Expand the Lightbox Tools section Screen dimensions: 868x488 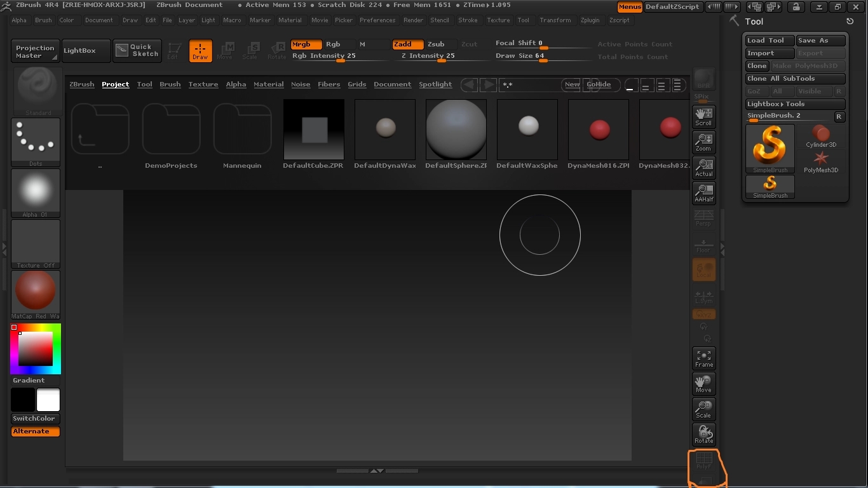point(796,104)
